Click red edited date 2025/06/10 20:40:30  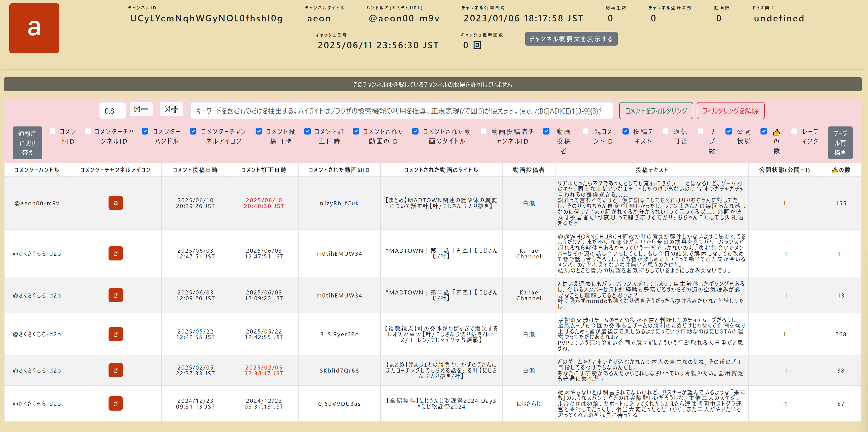[264, 203]
